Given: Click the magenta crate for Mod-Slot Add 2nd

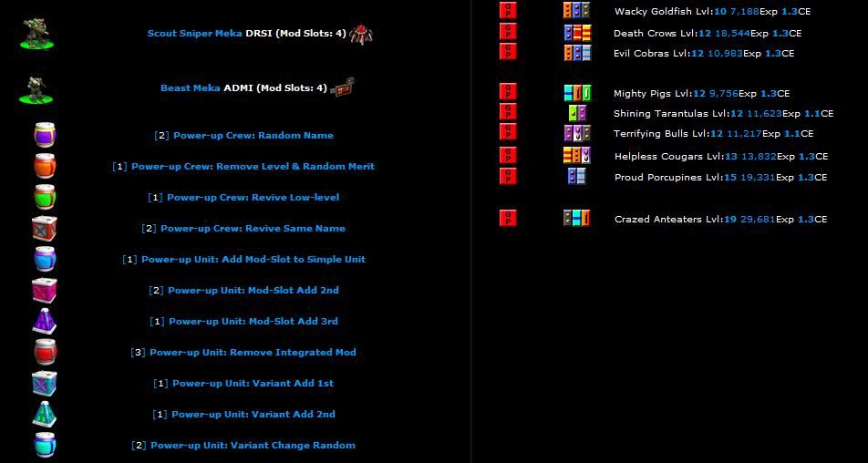Looking at the screenshot, I should [45, 290].
